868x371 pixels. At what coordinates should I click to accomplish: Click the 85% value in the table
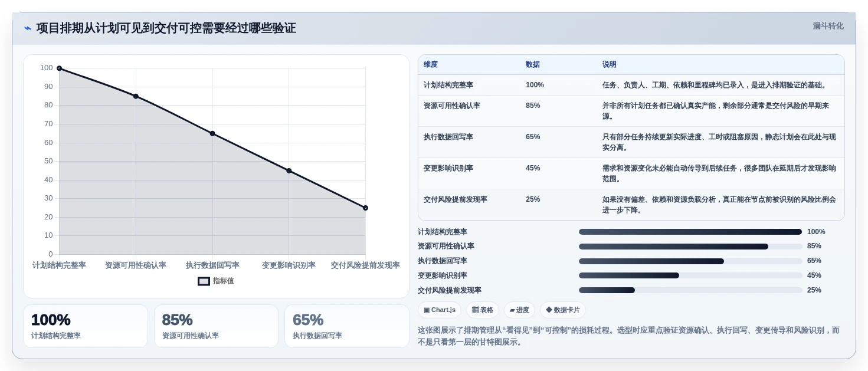[x=533, y=106]
